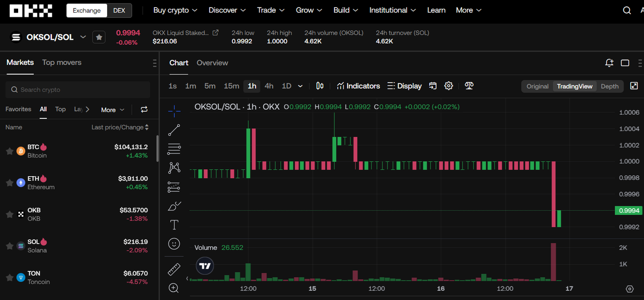Expand Build menu
Image resolution: width=644 pixels, height=300 pixels.
[x=346, y=10]
